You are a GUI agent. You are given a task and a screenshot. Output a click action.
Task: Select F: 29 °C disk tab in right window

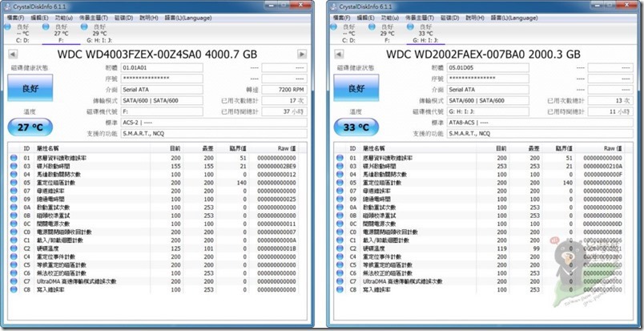pyautogui.click(x=387, y=34)
